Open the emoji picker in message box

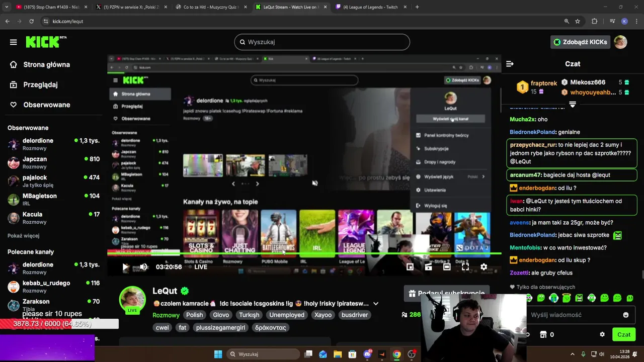pyautogui.click(x=626, y=315)
